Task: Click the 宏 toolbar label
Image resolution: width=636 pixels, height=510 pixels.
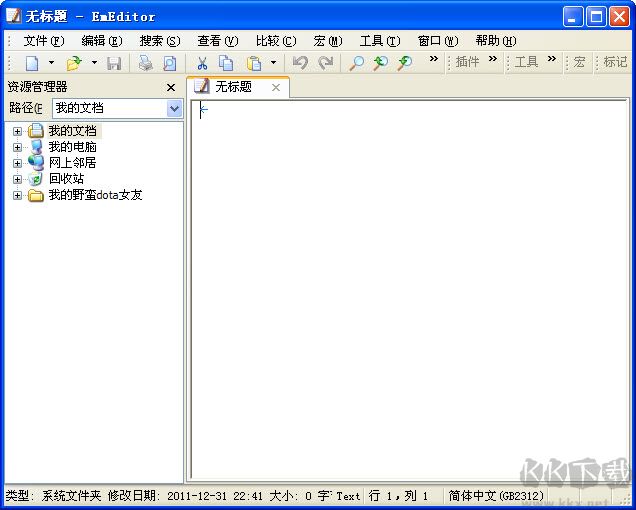Action: (x=579, y=62)
